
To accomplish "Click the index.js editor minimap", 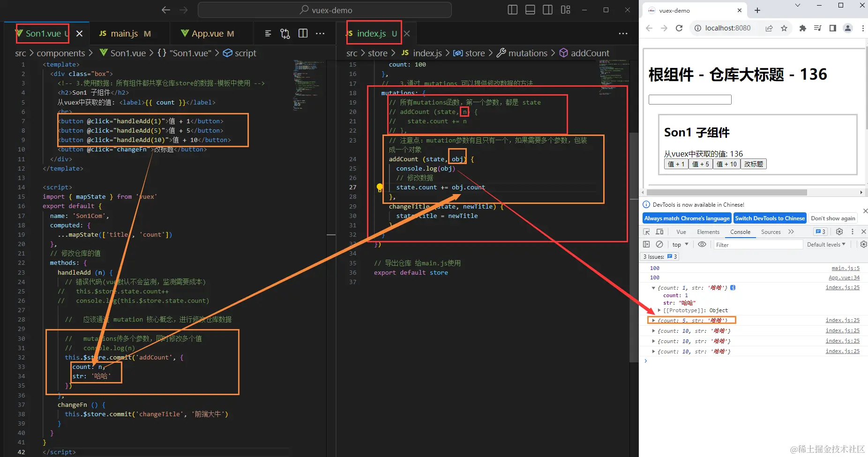I will [614, 77].
